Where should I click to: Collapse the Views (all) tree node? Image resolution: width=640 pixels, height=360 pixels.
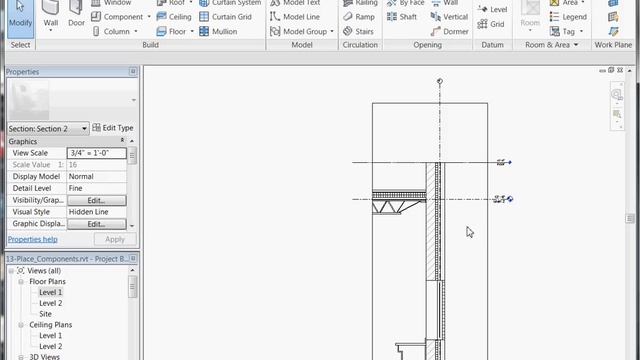[11, 271]
